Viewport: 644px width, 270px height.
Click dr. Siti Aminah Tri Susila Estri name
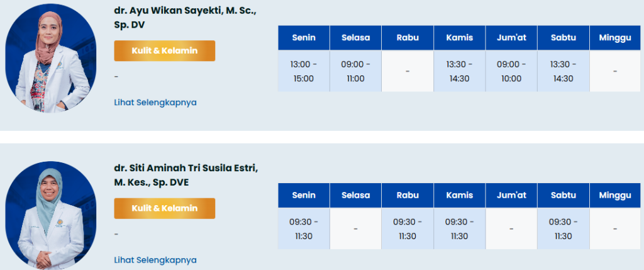(186, 175)
